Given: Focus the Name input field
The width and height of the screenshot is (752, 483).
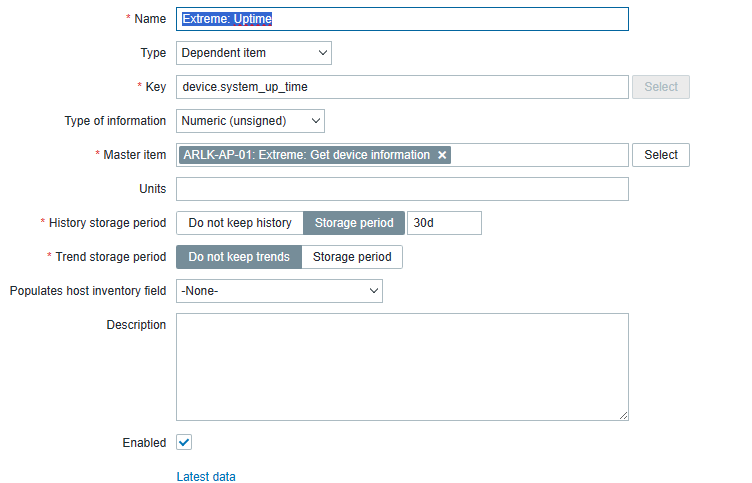Looking at the screenshot, I should click(402, 19).
